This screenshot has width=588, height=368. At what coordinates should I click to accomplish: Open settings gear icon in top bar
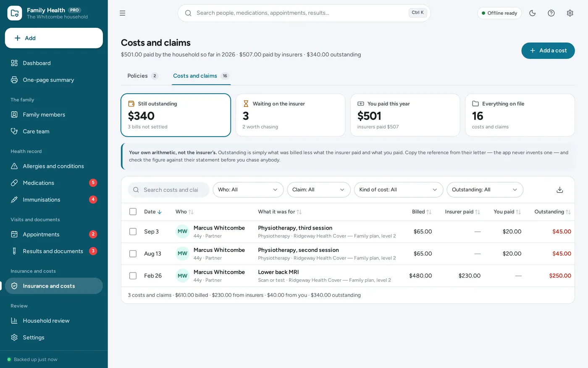(570, 13)
